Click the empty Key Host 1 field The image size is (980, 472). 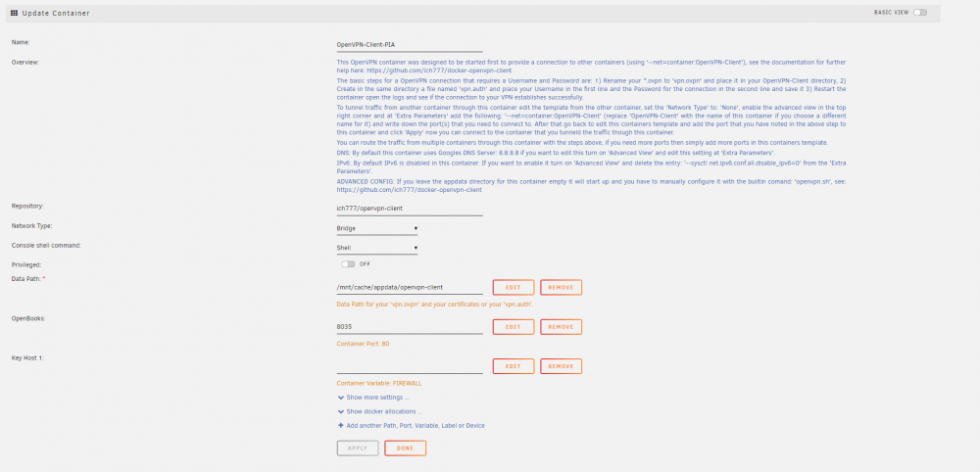[410, 366]
